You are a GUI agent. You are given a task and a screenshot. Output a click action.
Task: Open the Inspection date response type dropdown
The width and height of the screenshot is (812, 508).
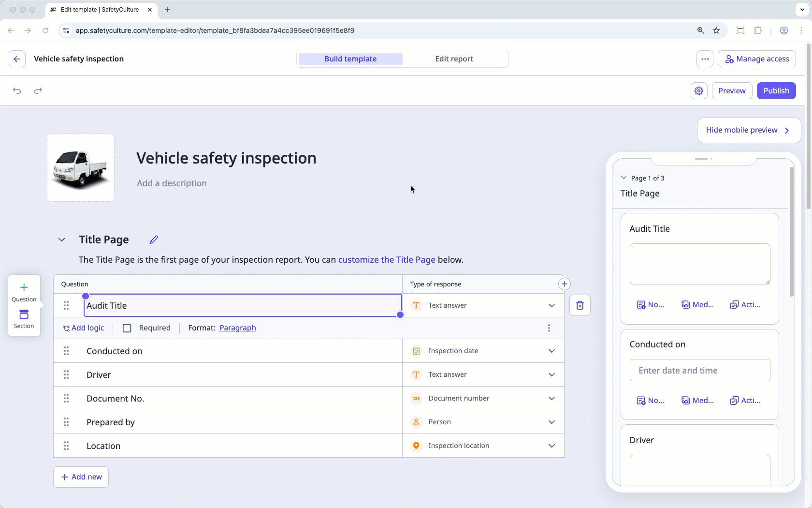(x=483, y=351)
